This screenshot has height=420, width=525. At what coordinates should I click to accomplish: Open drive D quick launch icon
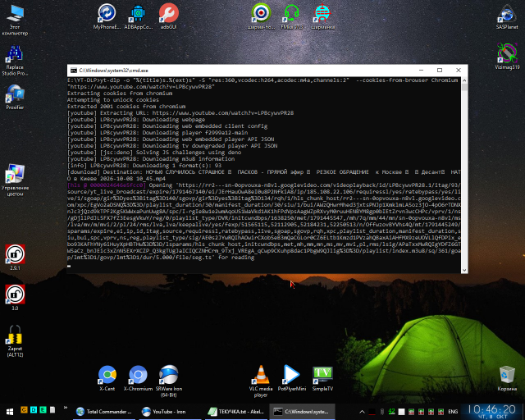(x=34, y=409)
